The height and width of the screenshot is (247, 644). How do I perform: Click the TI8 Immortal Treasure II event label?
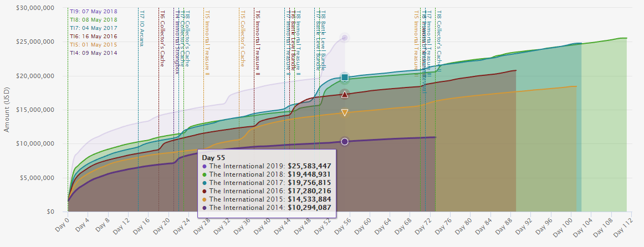(x=298, y=43)
